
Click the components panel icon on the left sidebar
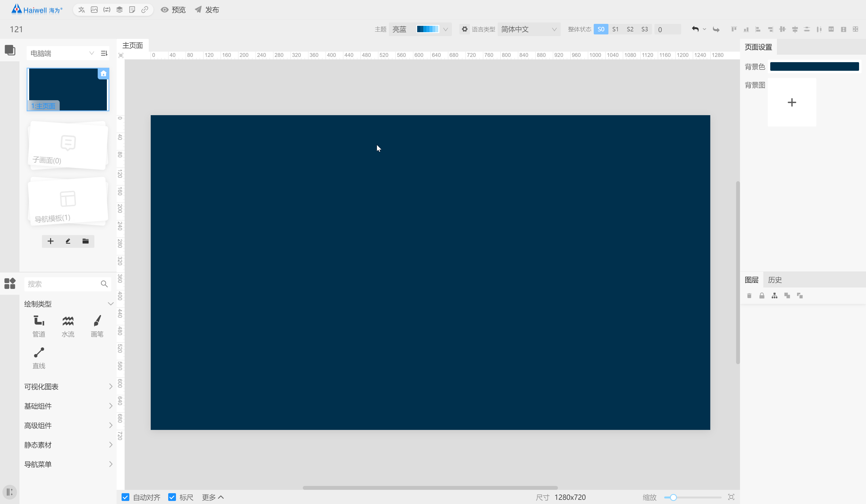pyautogui.click(x=10, y=283)
